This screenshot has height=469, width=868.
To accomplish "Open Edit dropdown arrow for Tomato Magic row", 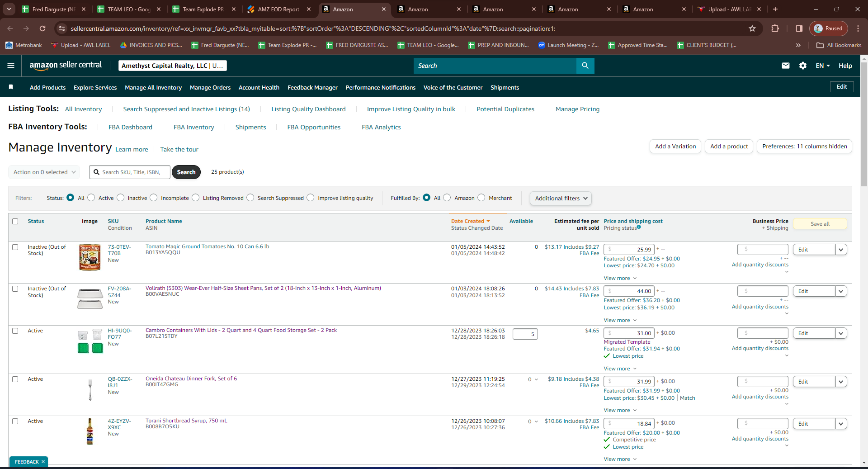I will 841,250.
